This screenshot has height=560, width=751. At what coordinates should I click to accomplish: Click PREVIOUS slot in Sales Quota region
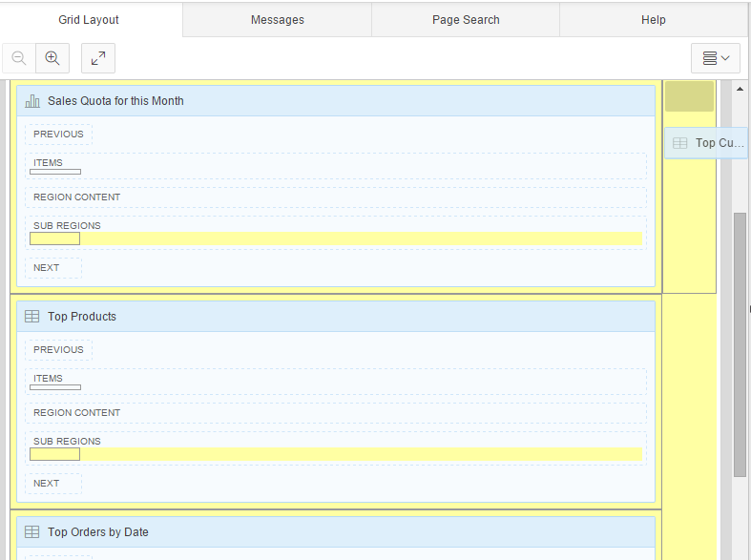point(58,135)
